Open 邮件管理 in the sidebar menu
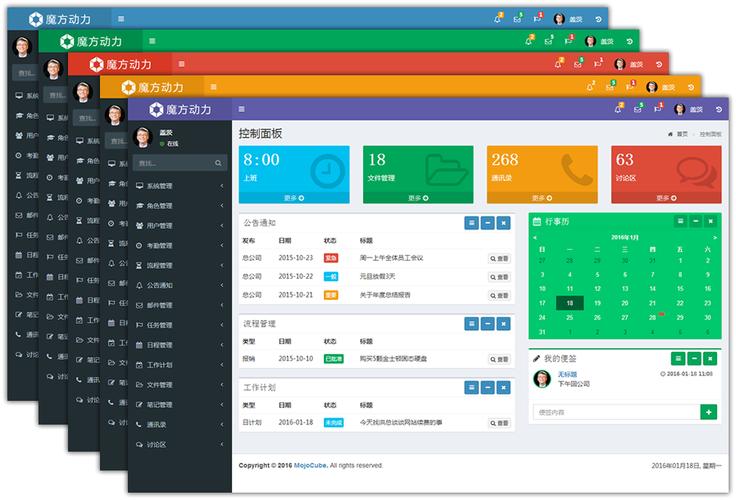Screen dimensions: 736x500 [180, 305]
